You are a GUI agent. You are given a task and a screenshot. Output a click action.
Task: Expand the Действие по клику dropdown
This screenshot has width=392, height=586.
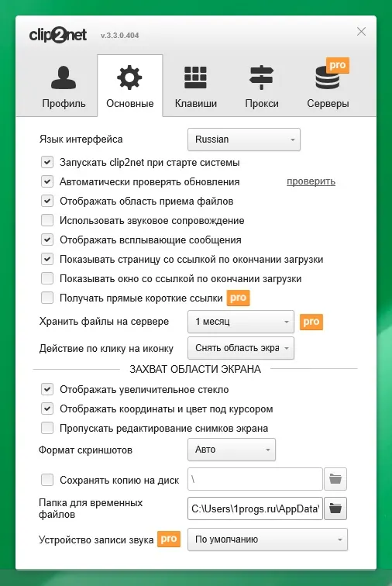point(241,348)
